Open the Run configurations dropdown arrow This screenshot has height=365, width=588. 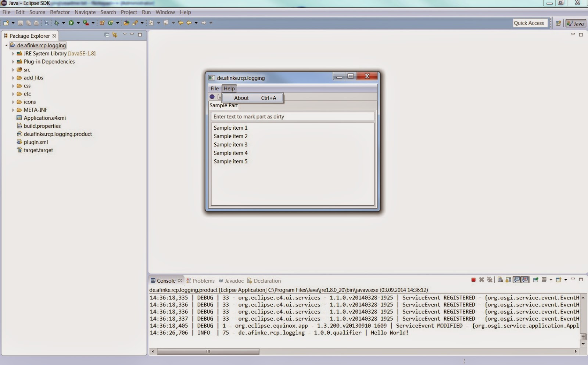pyautogui.click(x=78, y=23)
